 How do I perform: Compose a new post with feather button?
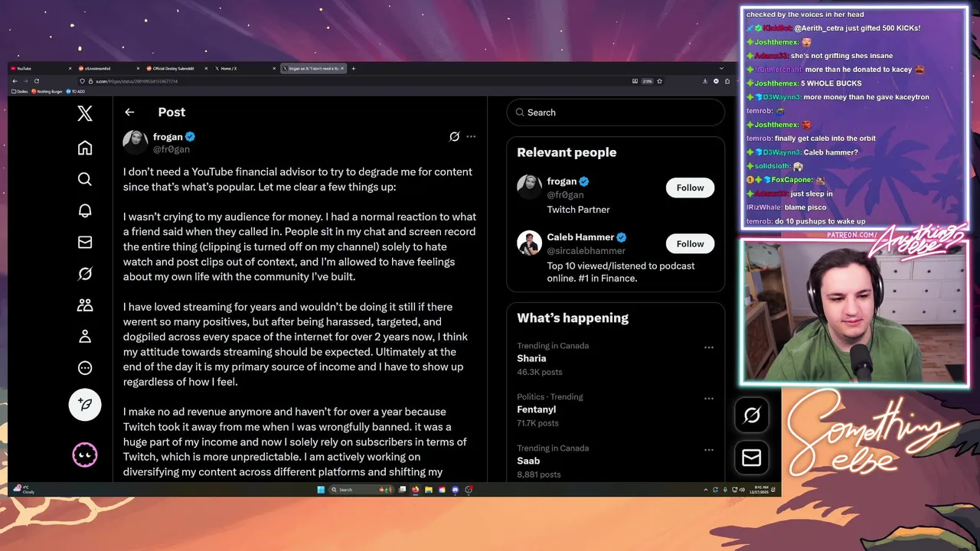(85, 405)
